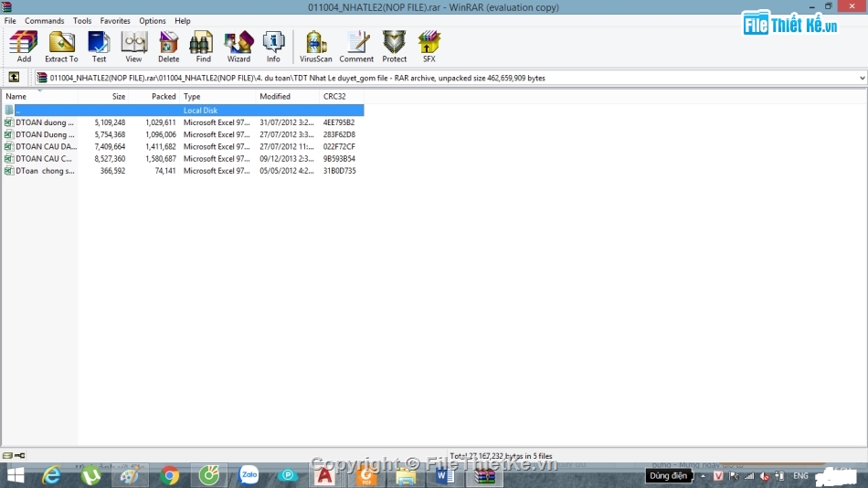Screen dimensions: 868x488
Task: Open Google Chrome from taskbar
Action: click(169, 475)
